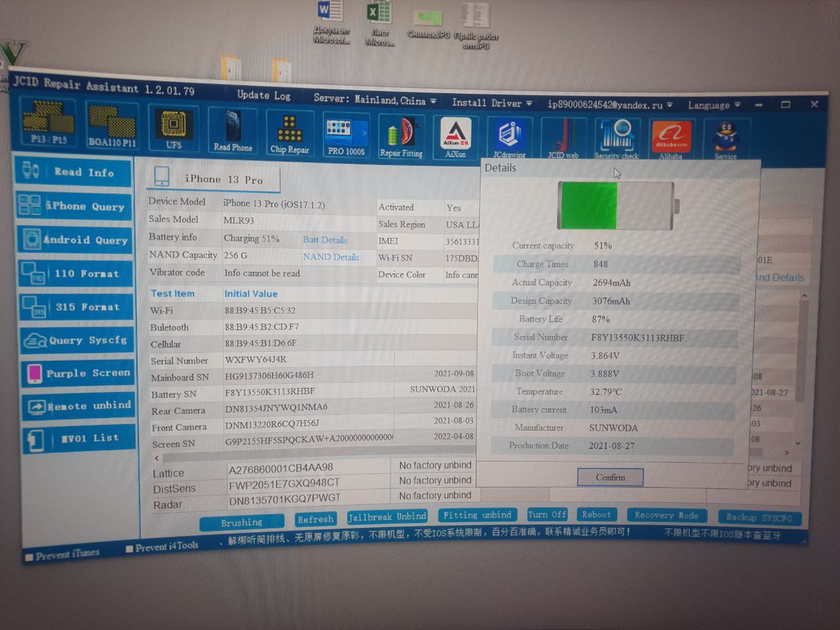Open the Security check tool
Screen dimensions: 840x630
click(x=617, y=139)
